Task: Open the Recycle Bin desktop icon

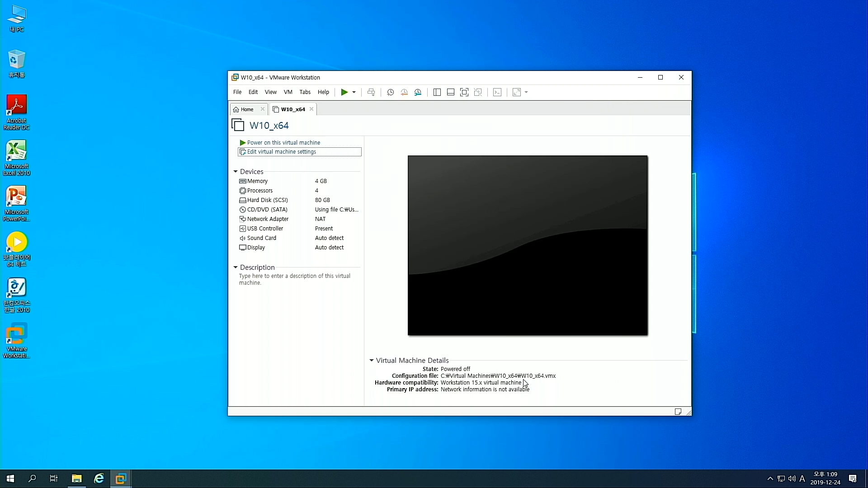Action: pos(17,64)
